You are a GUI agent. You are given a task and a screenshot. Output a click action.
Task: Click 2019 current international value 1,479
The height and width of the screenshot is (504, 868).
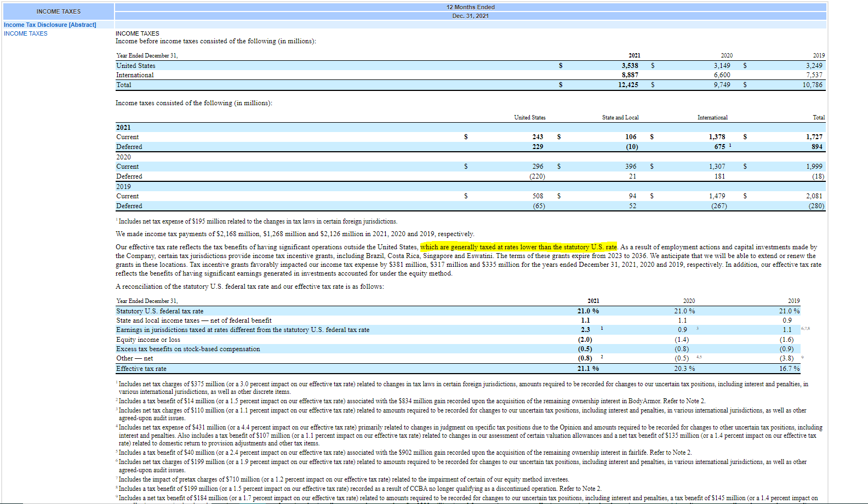tap(717, 196)
